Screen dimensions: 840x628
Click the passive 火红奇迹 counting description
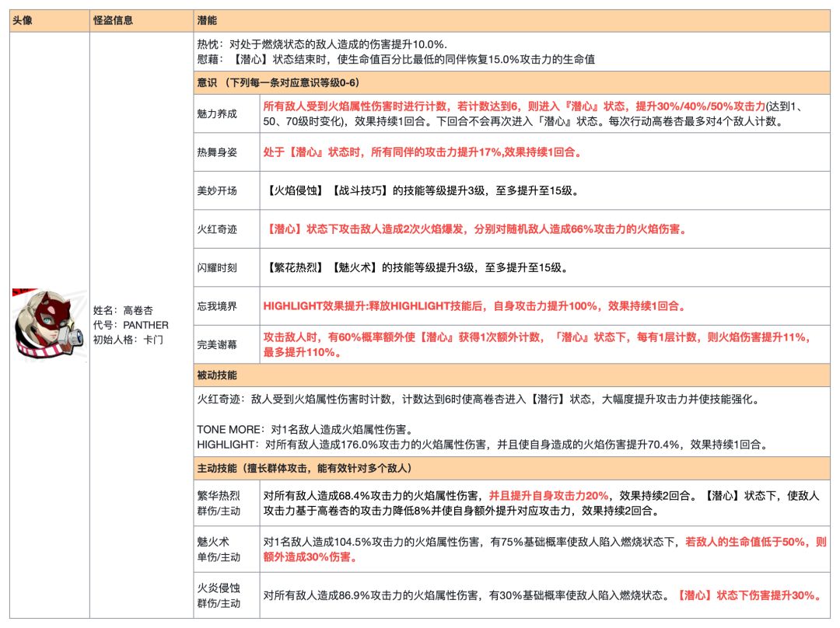pos(478,399)
